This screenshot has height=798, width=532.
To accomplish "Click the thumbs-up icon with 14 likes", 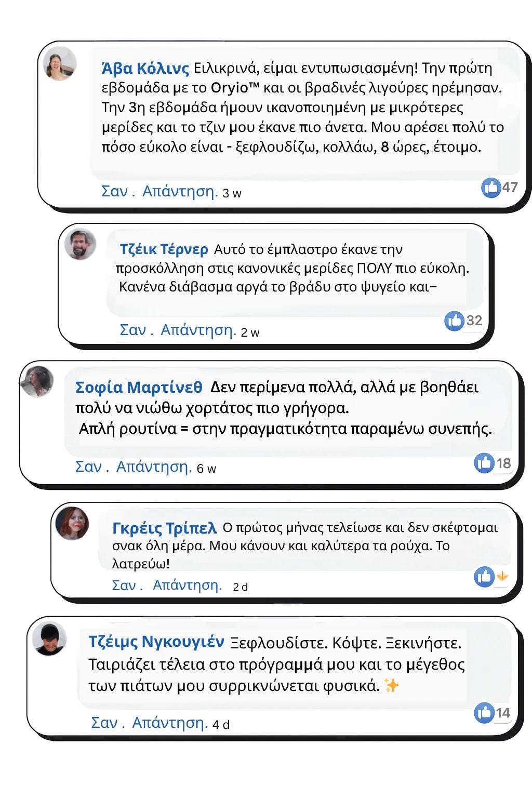I will pos(484,713).
